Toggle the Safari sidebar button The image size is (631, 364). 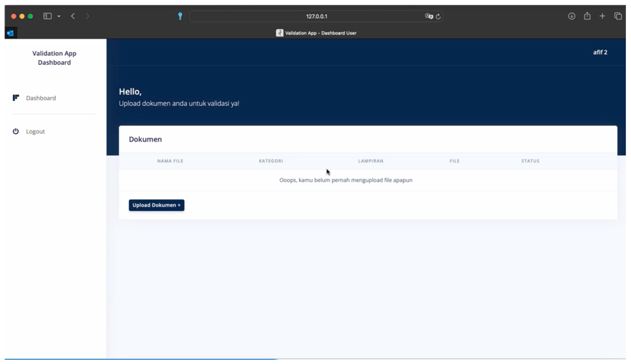pos(47,16)
